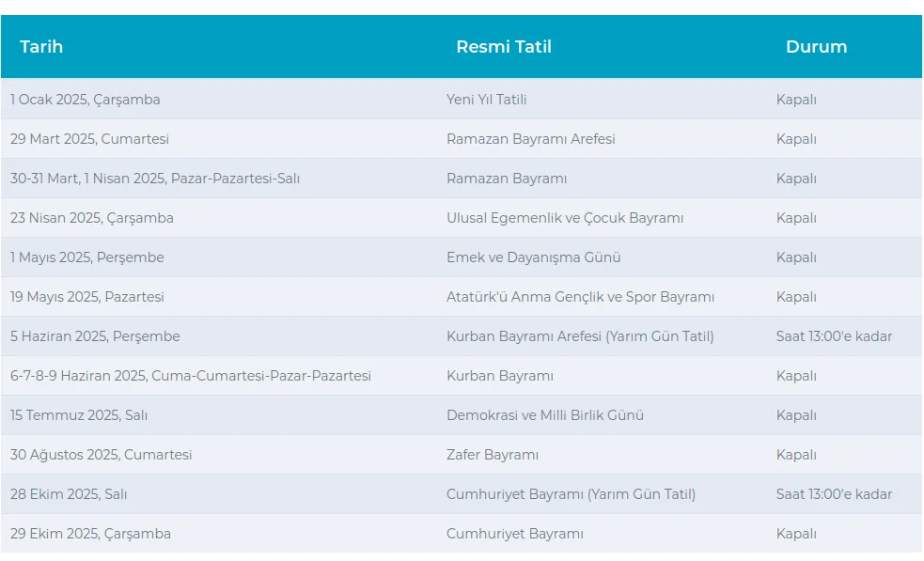The height and width of the screenshot is (561, 924).
Task: Click the status for 28 Ekim 2025
Action: pos(834,494)
